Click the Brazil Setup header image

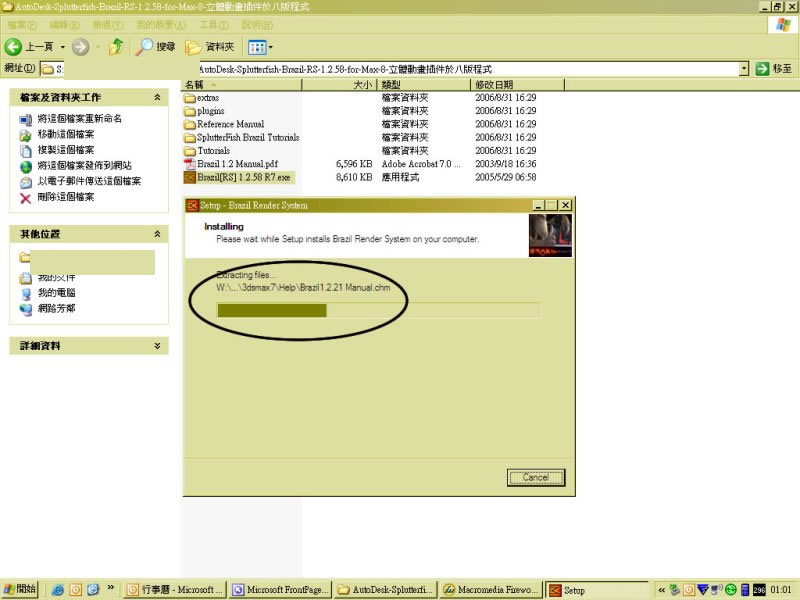coord(550,235)
